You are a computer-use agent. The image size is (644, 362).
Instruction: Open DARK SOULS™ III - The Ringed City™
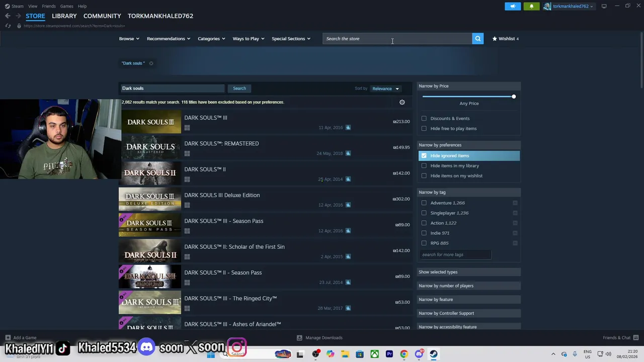point(266,303)
